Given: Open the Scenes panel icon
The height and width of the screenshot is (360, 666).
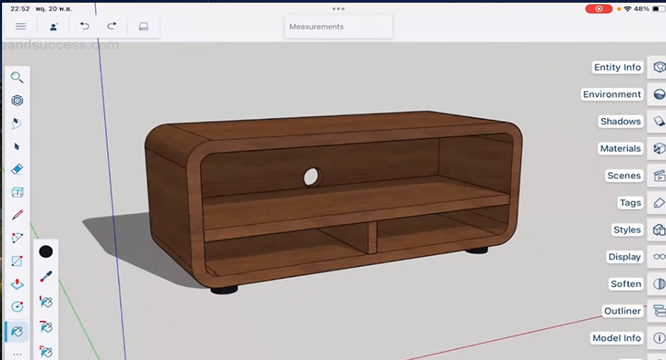Looking at the screenshot, I should pos(659,176).
